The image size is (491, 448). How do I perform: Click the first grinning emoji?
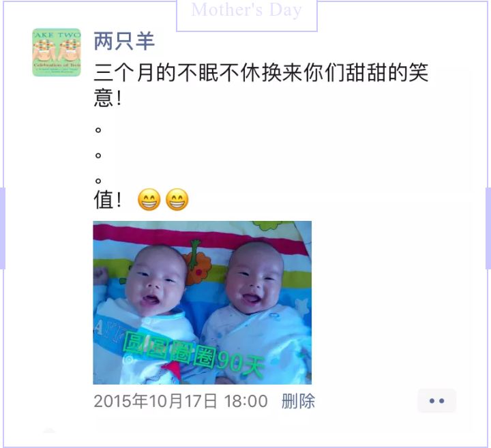pyautogui.click(x=149, y=199)
